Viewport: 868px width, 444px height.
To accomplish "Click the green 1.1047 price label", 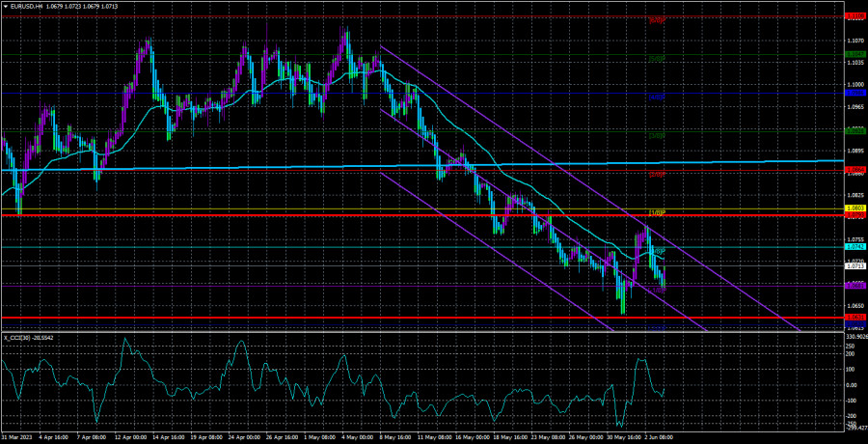I will click(x=856, y=54).
